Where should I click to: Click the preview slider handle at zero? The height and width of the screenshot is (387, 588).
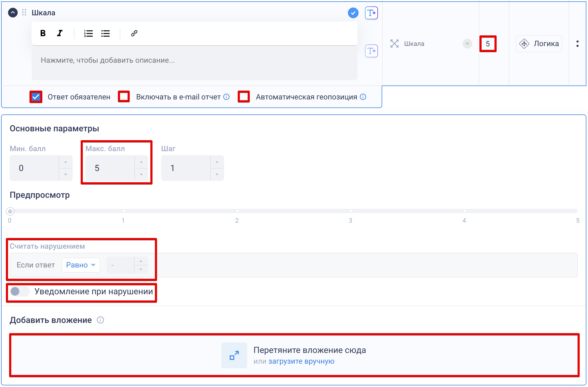[10, 211]
